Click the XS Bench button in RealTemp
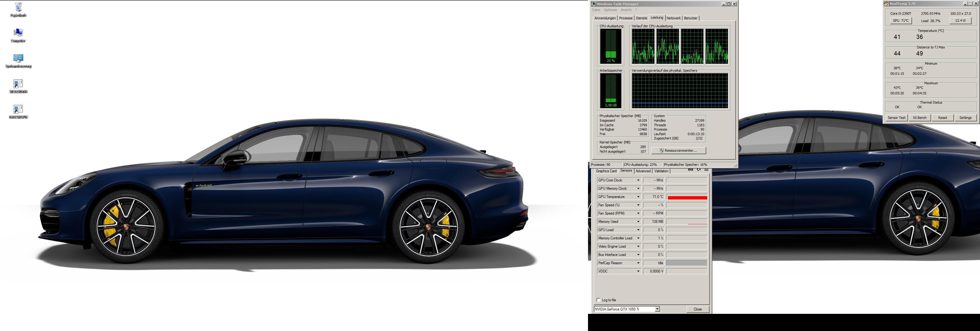 pyautogui.click(x=919, y=118)
